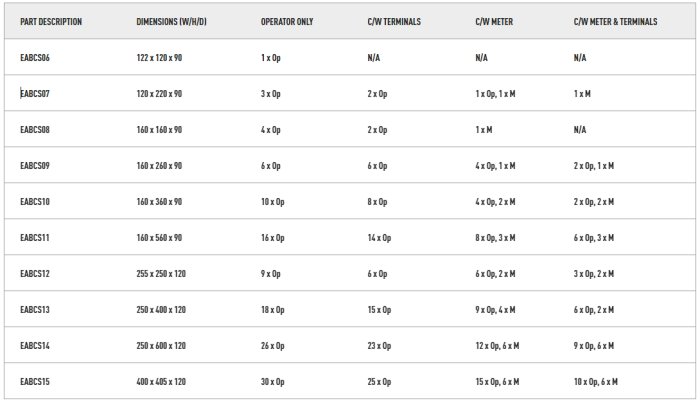Click the PART DESCRIPTION column header
Image resolution: width=700 pixels, height=403 pixels.
(x=51, y=21)
